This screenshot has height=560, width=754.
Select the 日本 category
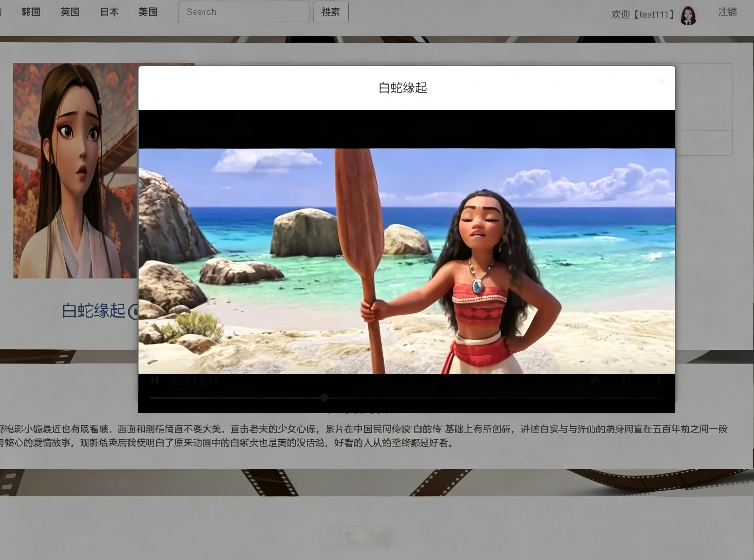pyautogui.click(x=109, y=12)
